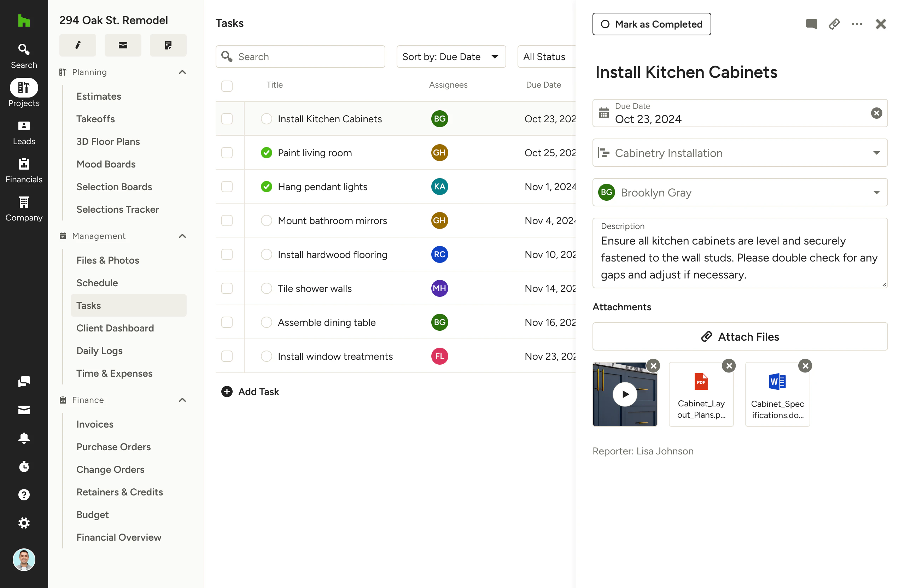This screenshot has height=588, width=905.
Task: Collapse the Finance section in the sidebar
Action: click(182, 400)
